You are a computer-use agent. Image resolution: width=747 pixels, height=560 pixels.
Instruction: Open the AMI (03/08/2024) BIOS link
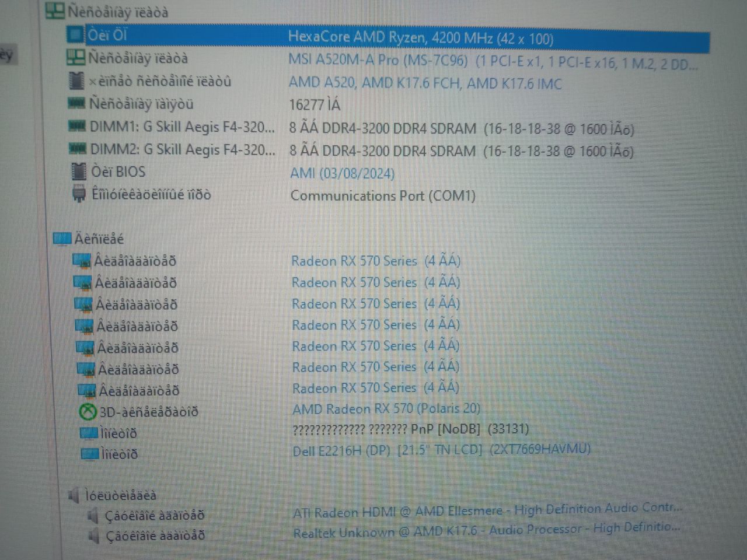click(x=342, y=173)
